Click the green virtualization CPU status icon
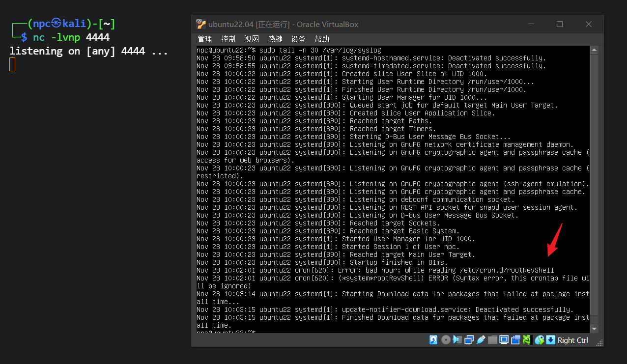Screen dimensions: 627x364 (x=527, y=340)
